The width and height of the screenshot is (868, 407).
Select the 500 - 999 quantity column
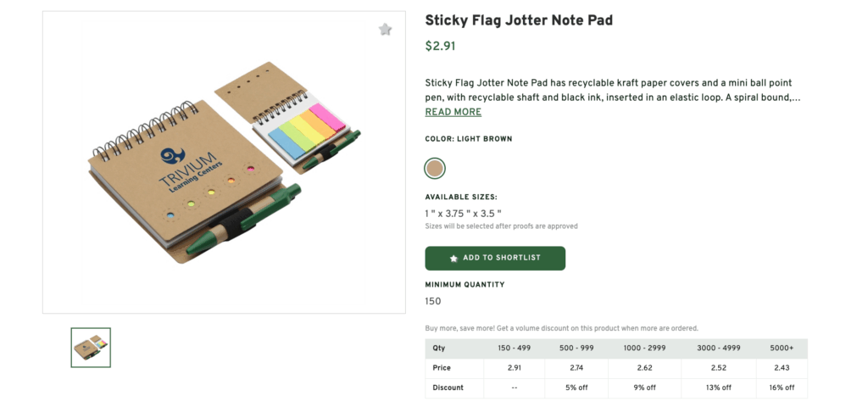click(x=577, y=348)
